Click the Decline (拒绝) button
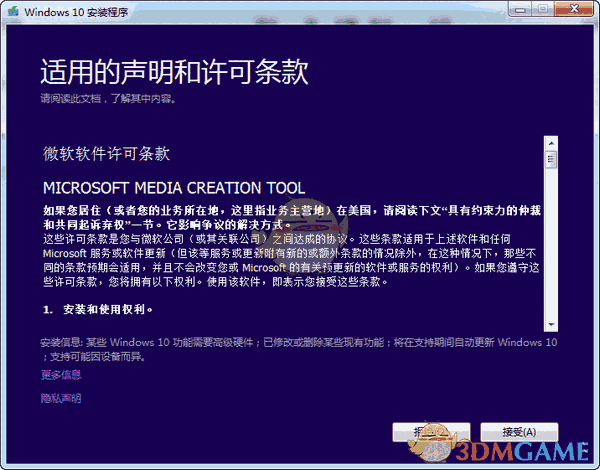 tap(431, 432)
